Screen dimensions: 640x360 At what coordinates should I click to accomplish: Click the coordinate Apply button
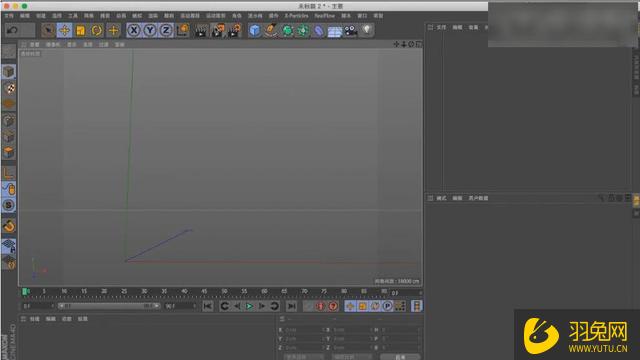[400, 357]
